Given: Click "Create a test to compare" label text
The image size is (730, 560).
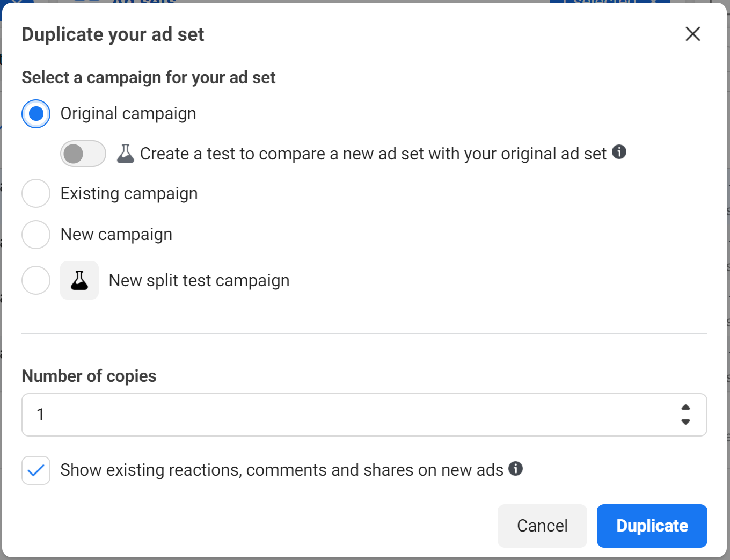Looking at the screenshot, I should click(373, 154).
